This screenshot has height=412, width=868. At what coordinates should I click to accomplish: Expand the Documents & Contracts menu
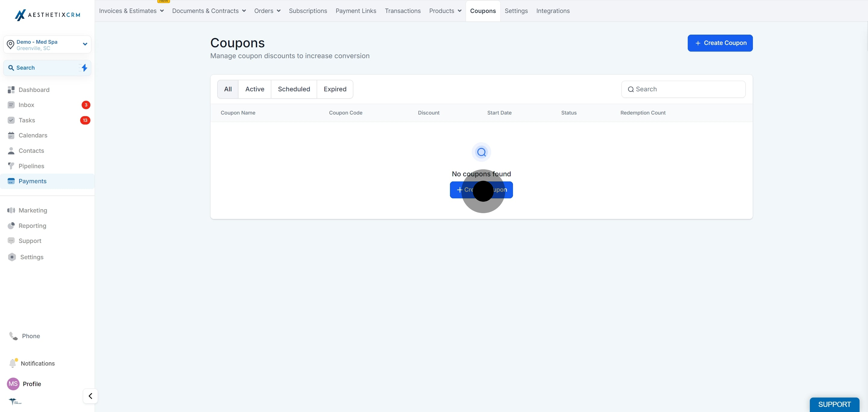tap(209, 11)
